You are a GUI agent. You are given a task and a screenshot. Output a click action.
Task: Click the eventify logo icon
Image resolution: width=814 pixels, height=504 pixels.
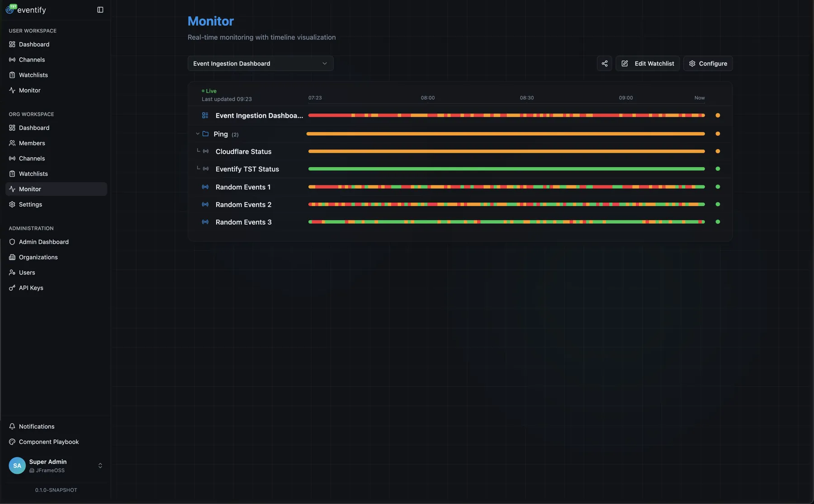click(x=10, y=9)
